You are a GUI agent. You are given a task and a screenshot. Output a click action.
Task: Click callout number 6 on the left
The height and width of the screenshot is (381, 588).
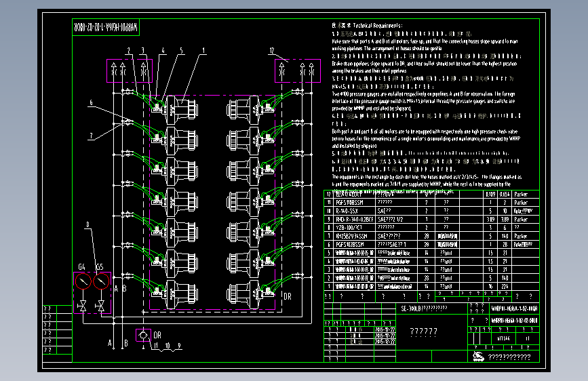[91, 102]
